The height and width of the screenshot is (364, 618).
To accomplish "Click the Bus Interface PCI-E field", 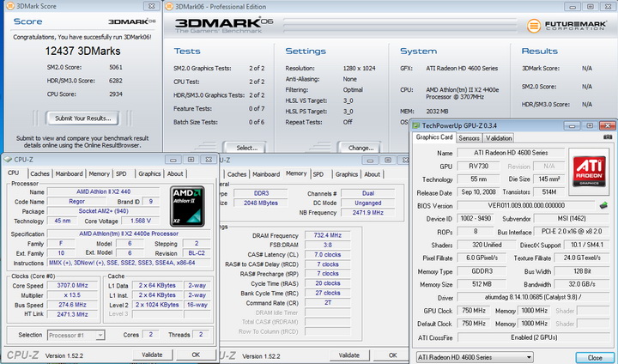I will point(572,232).
